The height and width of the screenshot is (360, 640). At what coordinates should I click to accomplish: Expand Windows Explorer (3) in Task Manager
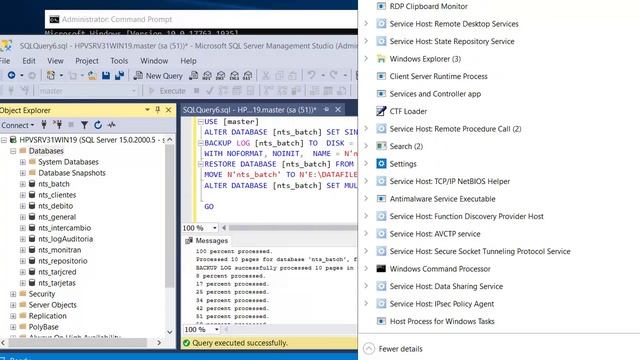(366, 58)
